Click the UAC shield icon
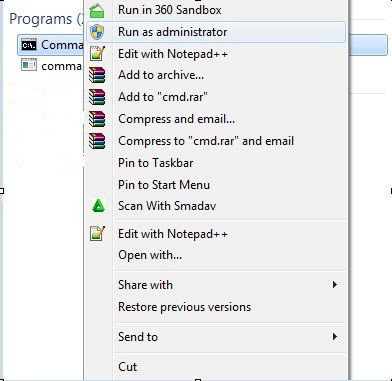Viewport: 392px width, 381px height. tap(97, 32)
